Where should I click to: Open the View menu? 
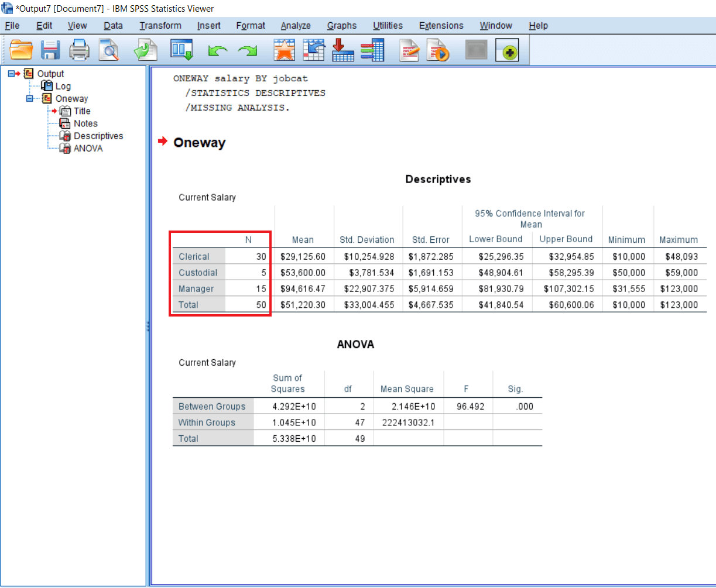77,26
